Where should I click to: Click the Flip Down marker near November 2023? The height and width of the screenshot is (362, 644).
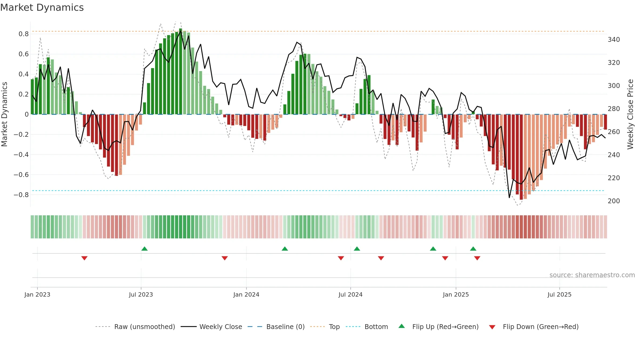tap(225, 258)
